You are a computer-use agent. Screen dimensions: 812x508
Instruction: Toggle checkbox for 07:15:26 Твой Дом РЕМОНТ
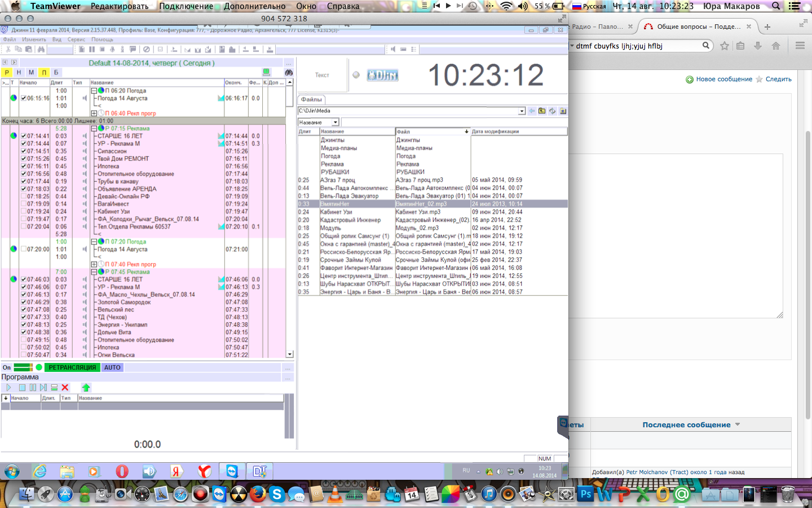point(24,159)
